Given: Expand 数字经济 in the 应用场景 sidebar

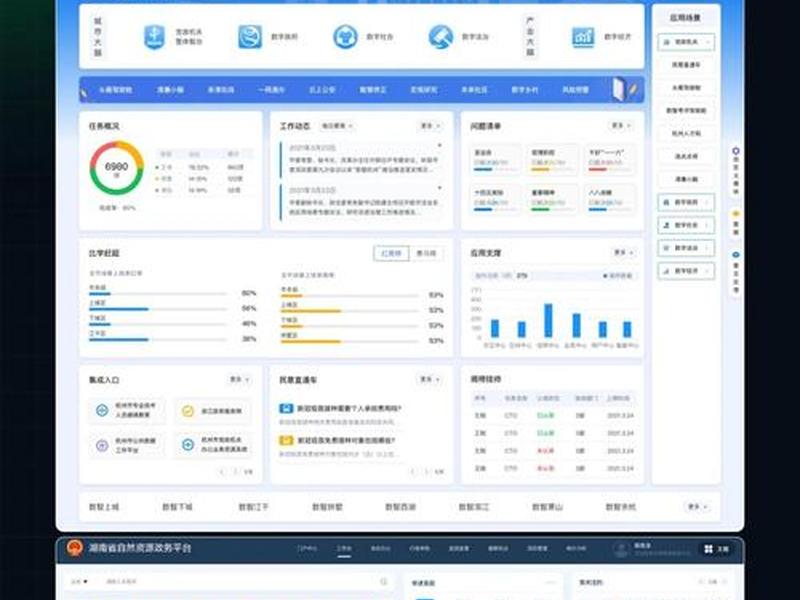Looking at the screenshot, I should click(x=686, y=271).
